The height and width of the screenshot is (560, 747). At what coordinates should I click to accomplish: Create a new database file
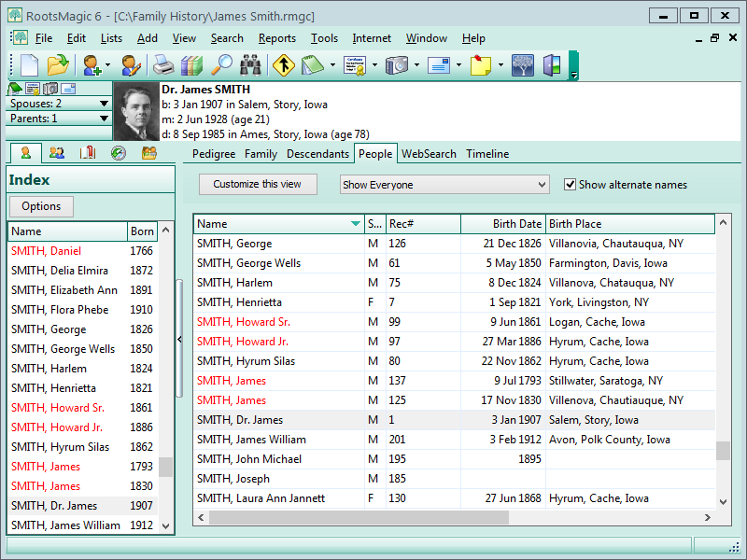point(28,65)
